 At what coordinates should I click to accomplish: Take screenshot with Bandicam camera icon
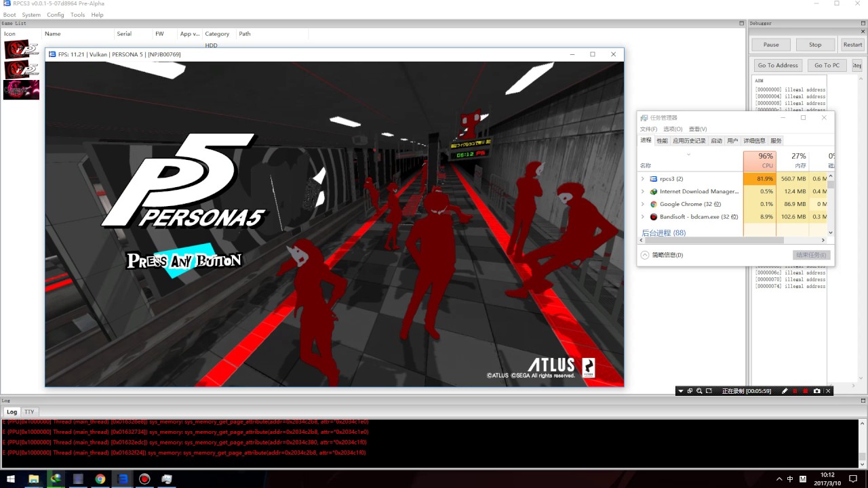click(816, 391)
